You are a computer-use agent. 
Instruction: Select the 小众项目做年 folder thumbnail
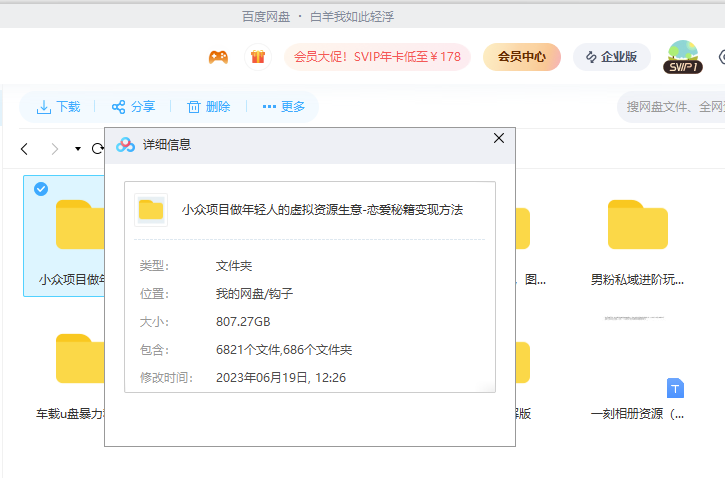pyautogui.click(x=80, y=225)
